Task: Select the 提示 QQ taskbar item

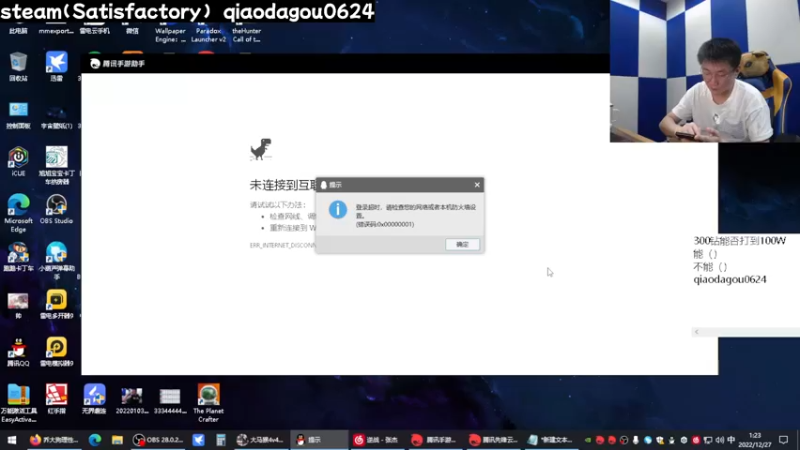Action: point(319,440)
